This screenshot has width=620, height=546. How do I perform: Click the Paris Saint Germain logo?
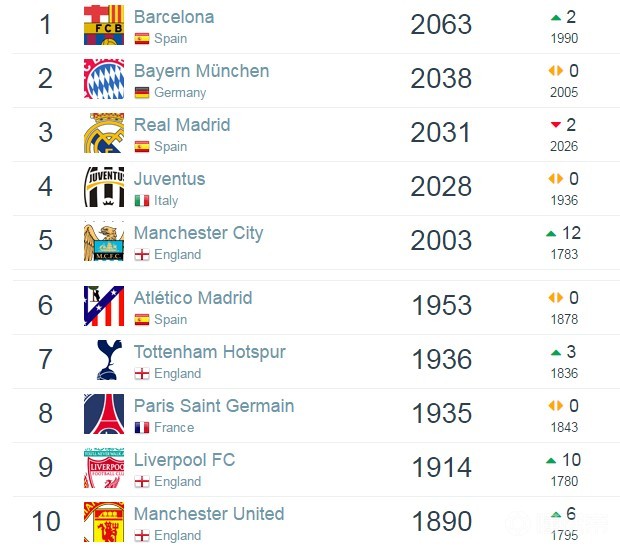[x=104, y=414]
